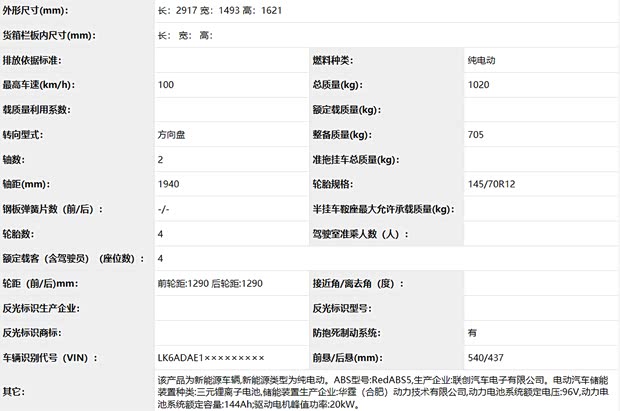Click the 额定载质量(kg) label
The width and height of the screenshot is (620, 411).
pyautogui.click(x=347, y=110)
